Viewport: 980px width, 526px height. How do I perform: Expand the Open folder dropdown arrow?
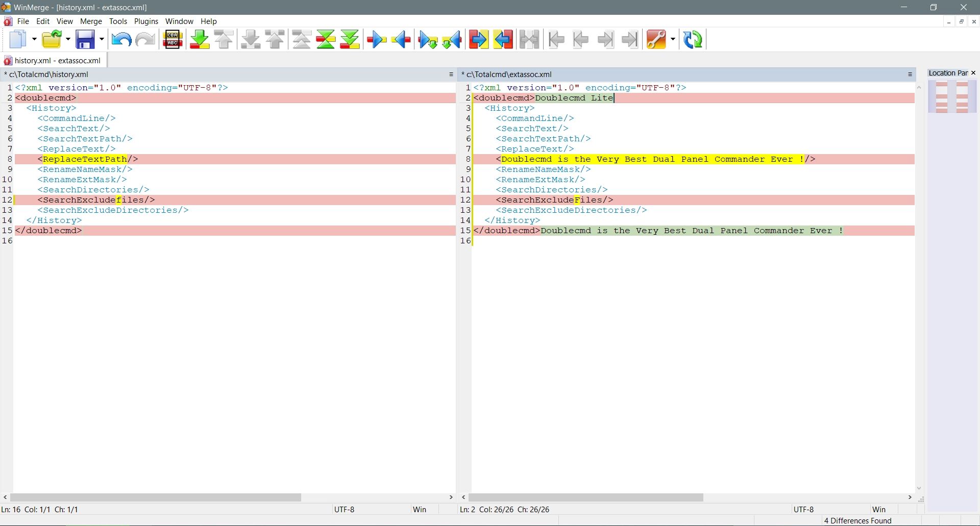68,39
